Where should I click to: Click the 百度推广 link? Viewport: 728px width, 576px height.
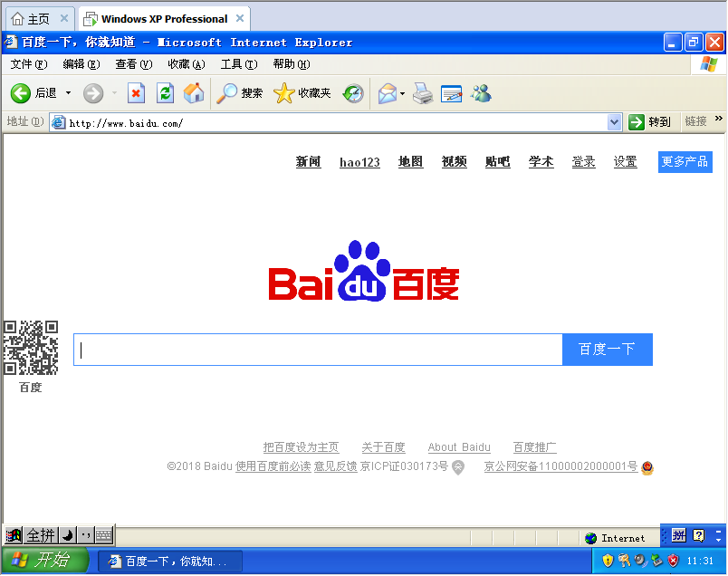(x=535, y=447)
